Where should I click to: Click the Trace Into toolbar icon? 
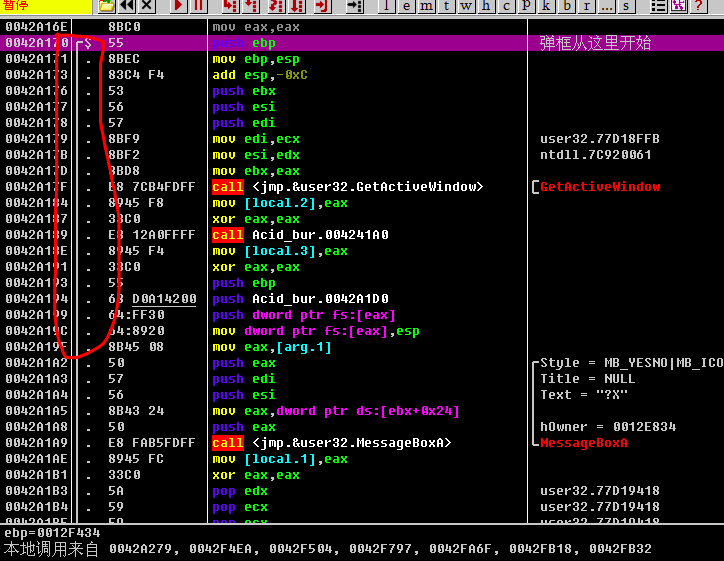(x=276, y=6)
